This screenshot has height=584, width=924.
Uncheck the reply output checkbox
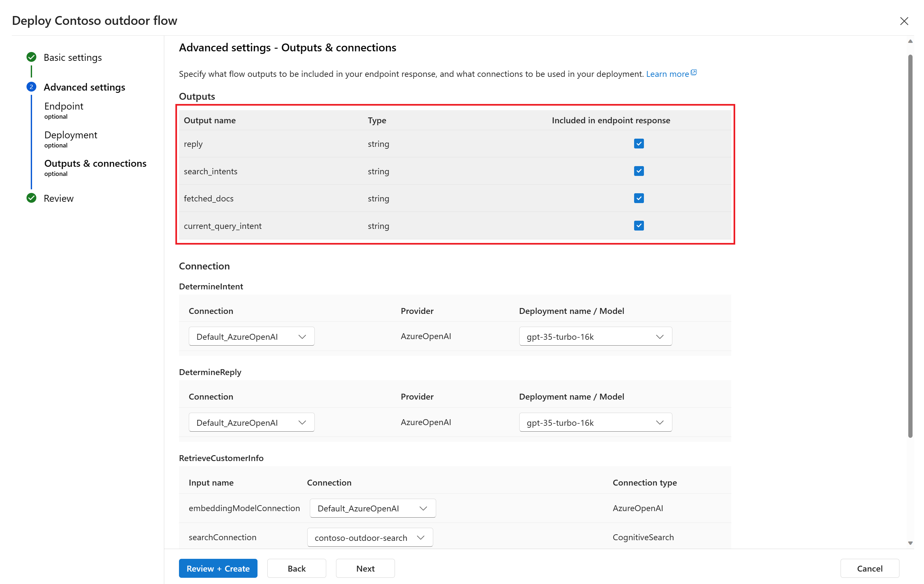coord(638,144)
